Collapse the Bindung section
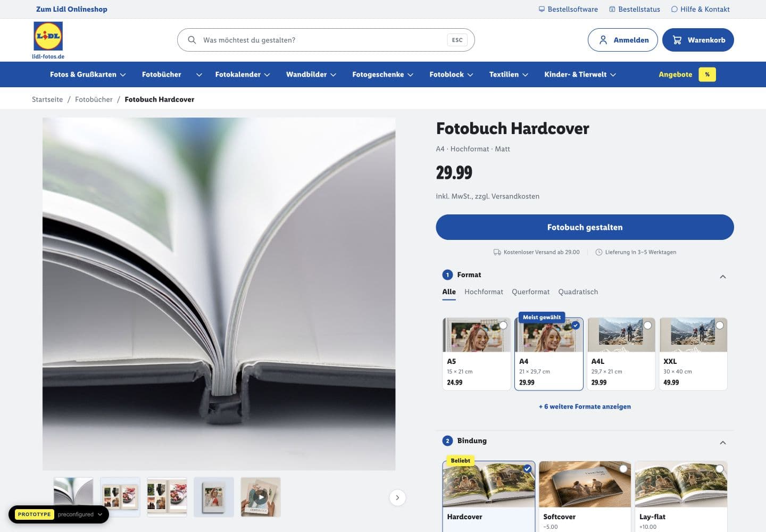This screenshot has height=532, width=766. tap(722, 442)
